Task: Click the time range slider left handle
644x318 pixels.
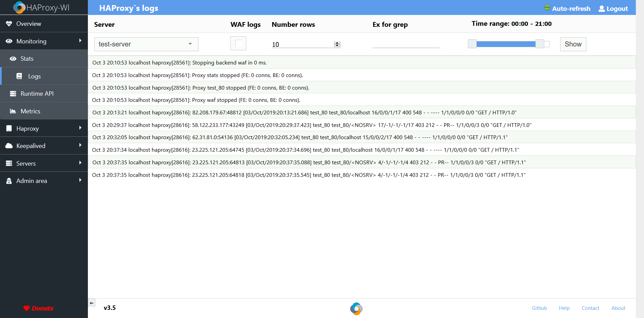Action: click(x=472, y=44)
